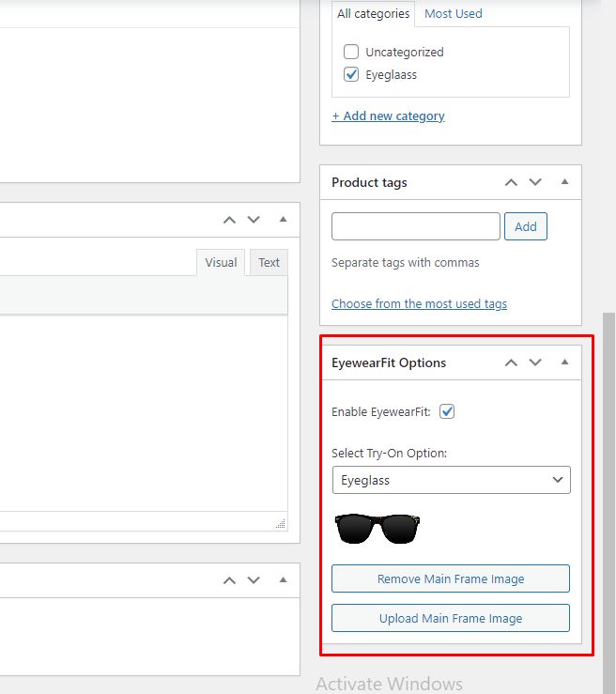Click the Remove Main Frame Image button
The image size is (616, 694).
click(451, 578)
